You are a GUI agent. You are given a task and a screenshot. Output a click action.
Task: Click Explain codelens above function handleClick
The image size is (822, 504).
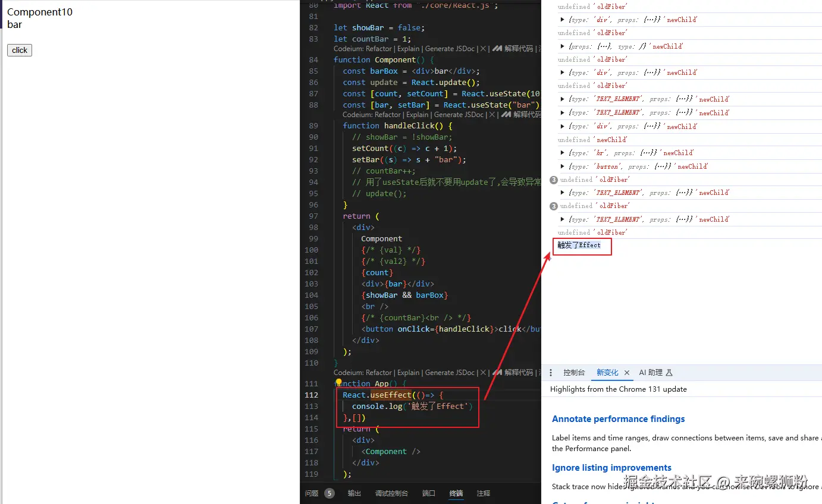[x=417, y=115]
